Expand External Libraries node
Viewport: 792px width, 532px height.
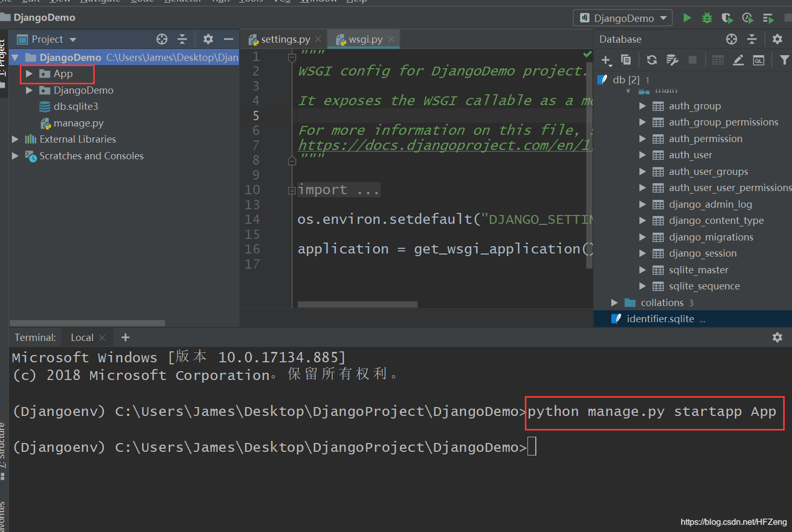(x=15, y=140)
